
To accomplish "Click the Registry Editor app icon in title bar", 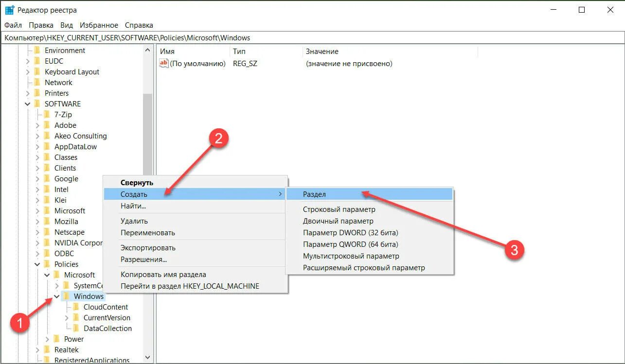I will pyautogui.click(x=10, y=10).
